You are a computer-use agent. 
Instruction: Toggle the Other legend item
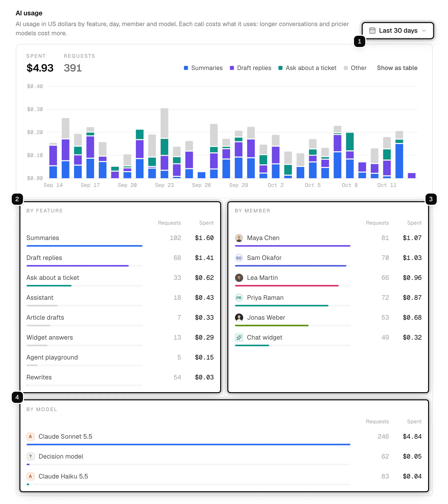click(355, 68)
